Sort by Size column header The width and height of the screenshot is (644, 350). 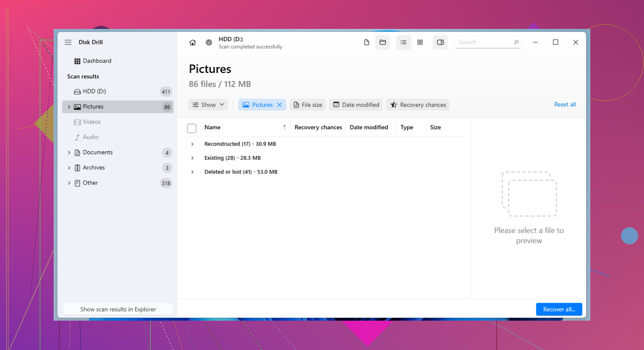coord(435,127)
